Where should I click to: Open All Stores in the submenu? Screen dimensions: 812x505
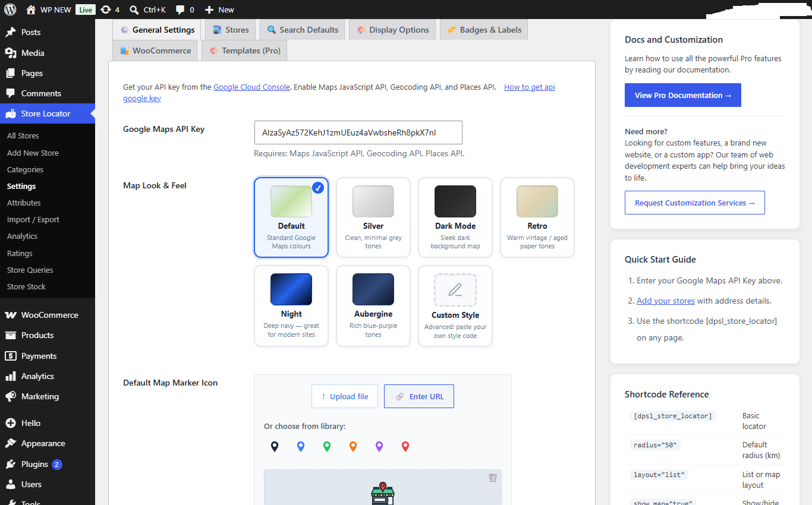[x=23, y=135]
